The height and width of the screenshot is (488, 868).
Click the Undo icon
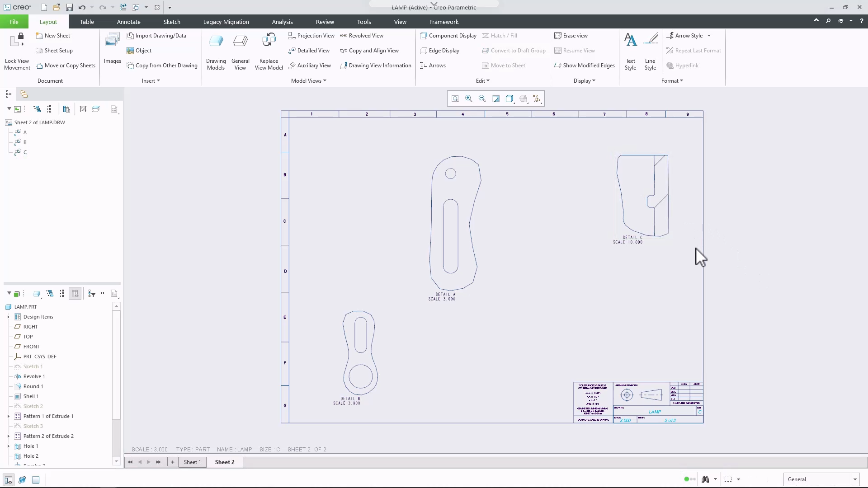pyautogui.click(x=82, y=7)
